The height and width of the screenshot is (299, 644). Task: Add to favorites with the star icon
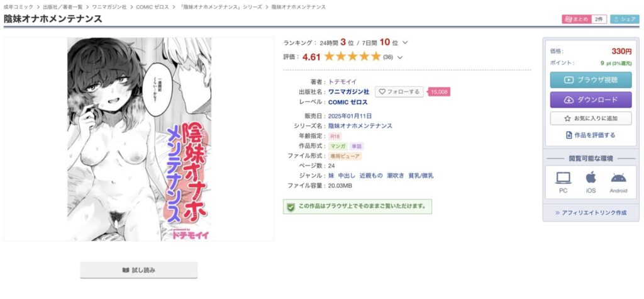pyautogui.click(x=591, y=118)
